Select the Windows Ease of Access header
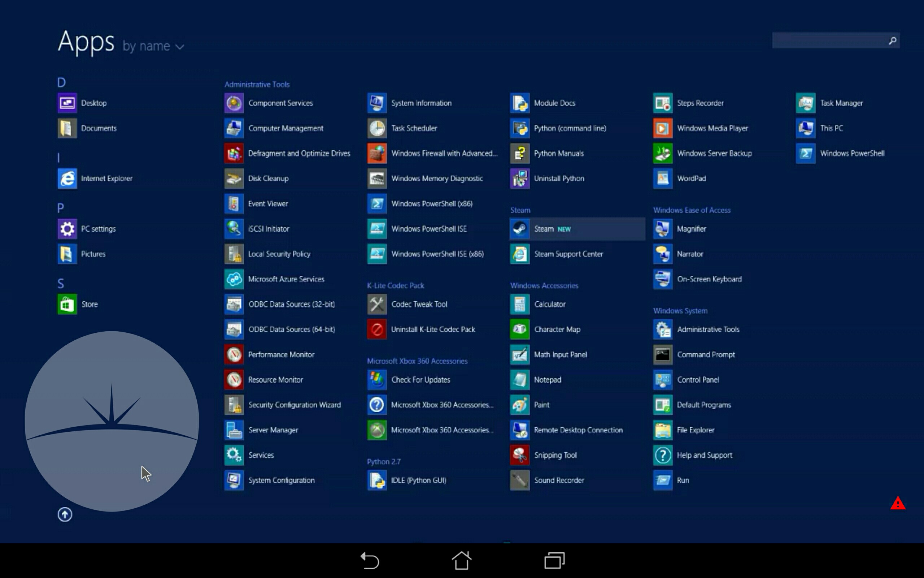The height and width of the screenshot is (578, 924). 692,210
